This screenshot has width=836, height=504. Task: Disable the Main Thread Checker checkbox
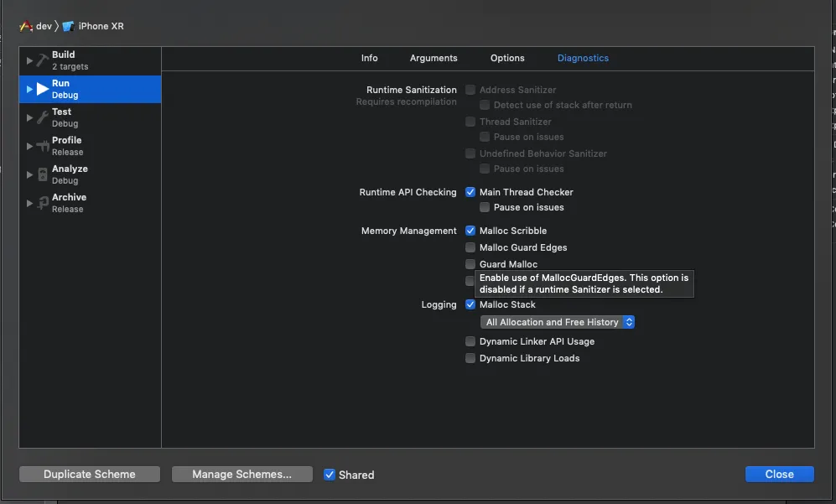click(x=470, y=192)
